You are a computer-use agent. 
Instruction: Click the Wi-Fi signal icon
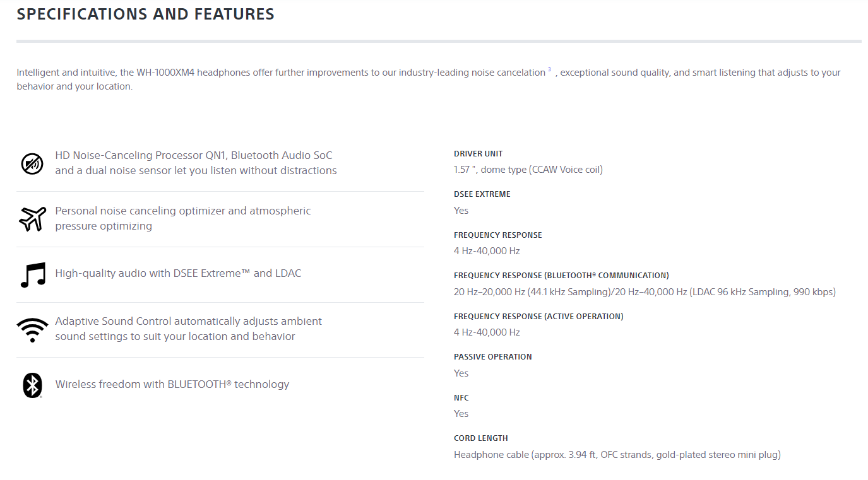(x=32, y=329)
